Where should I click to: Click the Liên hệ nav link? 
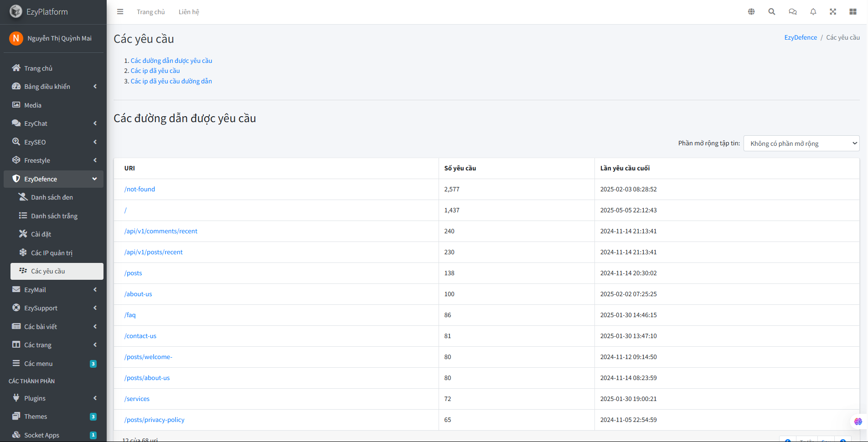point(189,12)
